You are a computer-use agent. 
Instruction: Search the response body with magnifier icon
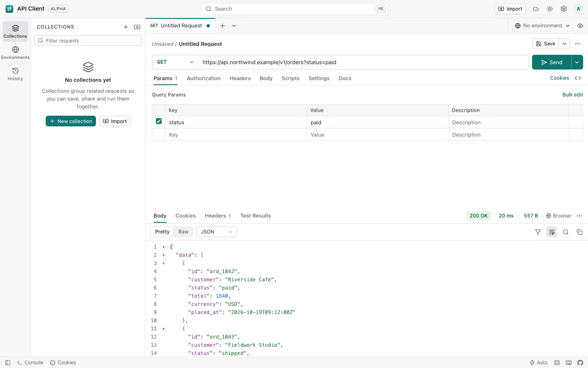pyautogui.click(x=566, y=232)
